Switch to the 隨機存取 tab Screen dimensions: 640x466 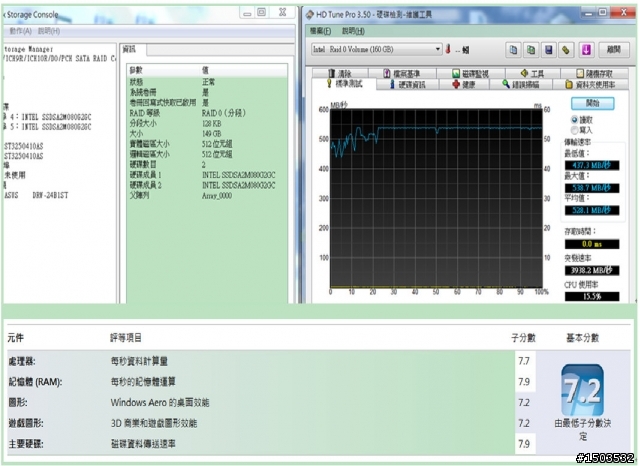(595, 73)
